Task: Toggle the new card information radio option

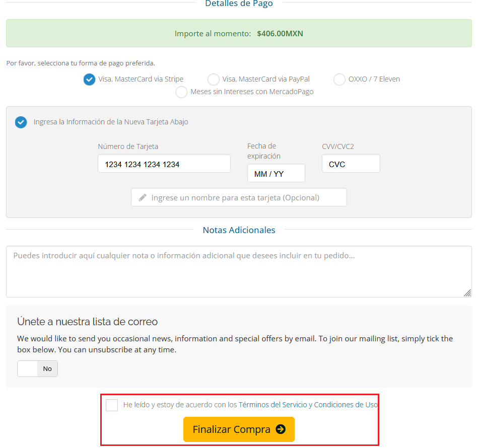Action: point(21,122)
